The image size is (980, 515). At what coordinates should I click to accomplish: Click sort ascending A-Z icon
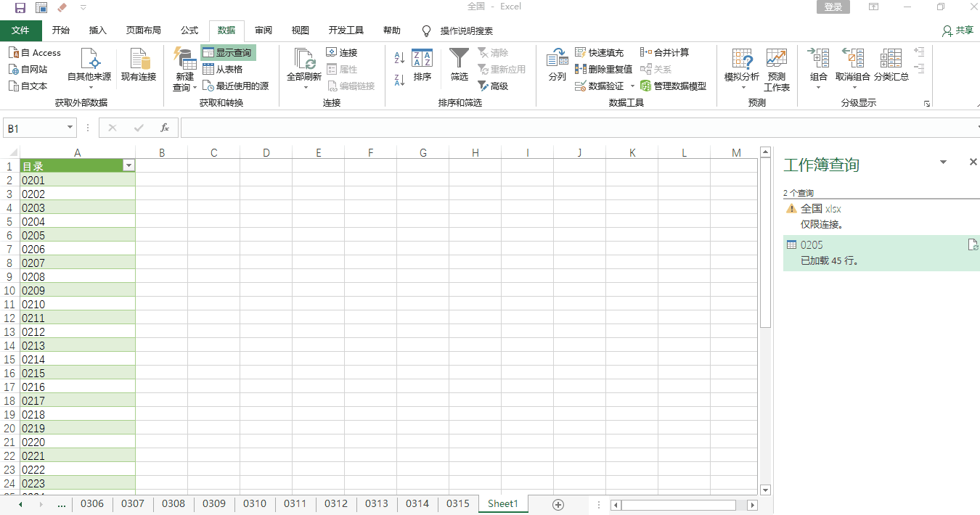399,58
